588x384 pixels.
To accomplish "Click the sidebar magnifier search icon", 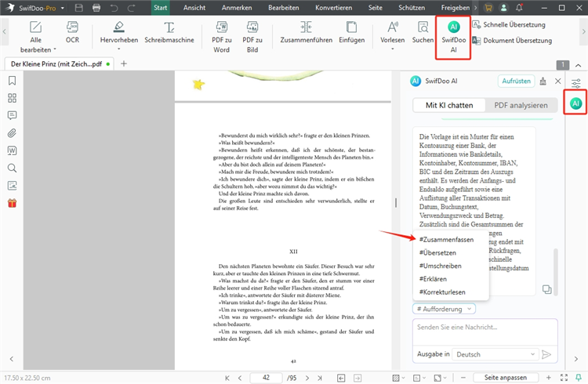I will point(12,168).
